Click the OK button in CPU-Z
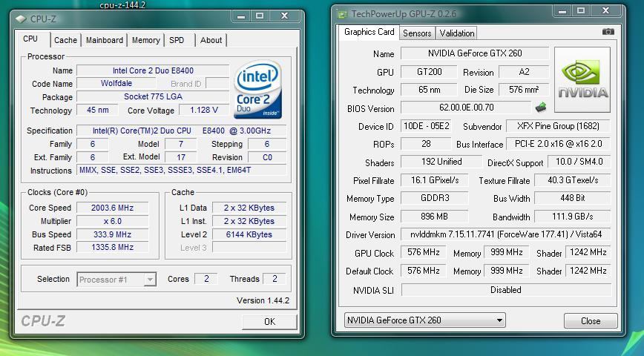644x356 pixels. pos(269,321)
